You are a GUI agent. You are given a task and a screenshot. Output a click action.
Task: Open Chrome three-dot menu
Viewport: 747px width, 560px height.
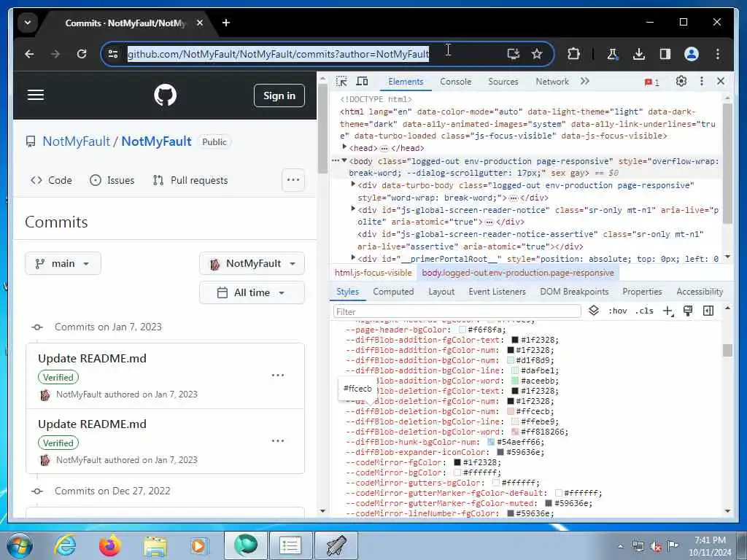click(718, 54)
